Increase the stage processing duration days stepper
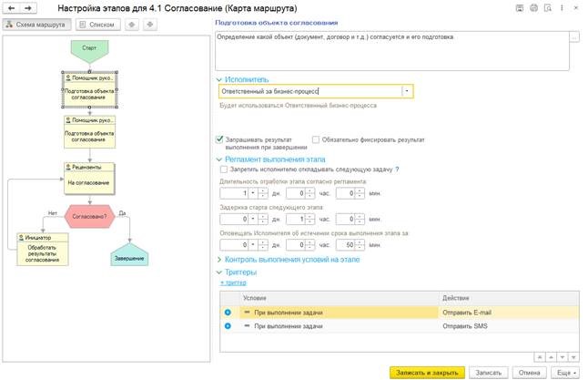588x380 pixels. [x=264, y=190]
